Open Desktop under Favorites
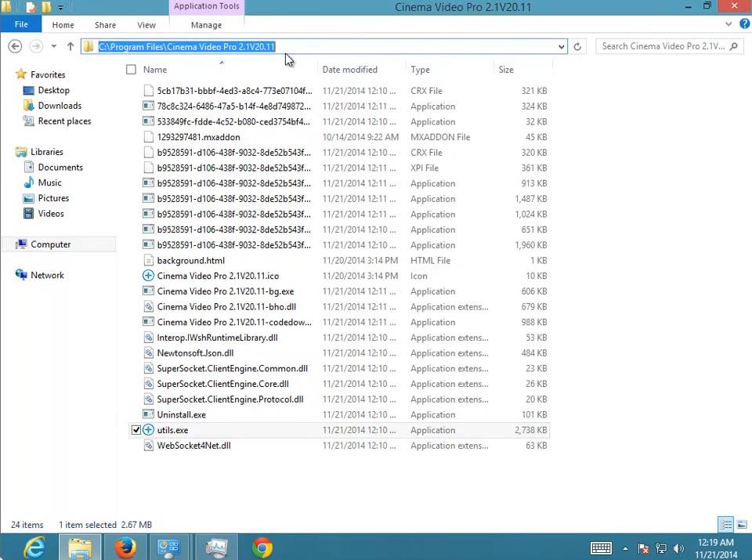Screen dimensions: 752x560 tap(54, 90)
